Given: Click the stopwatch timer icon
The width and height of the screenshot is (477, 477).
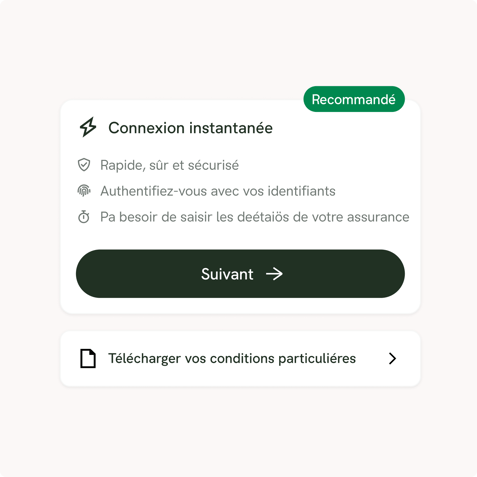Looking at the screenshot, I should coord(84,217).
